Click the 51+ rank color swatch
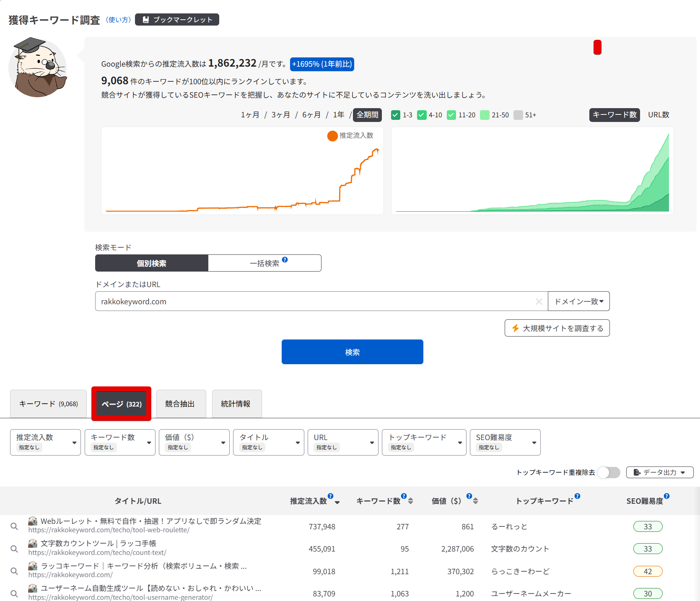Image resolution: width=700 pixels, height=601 pixels. point(518,115)
